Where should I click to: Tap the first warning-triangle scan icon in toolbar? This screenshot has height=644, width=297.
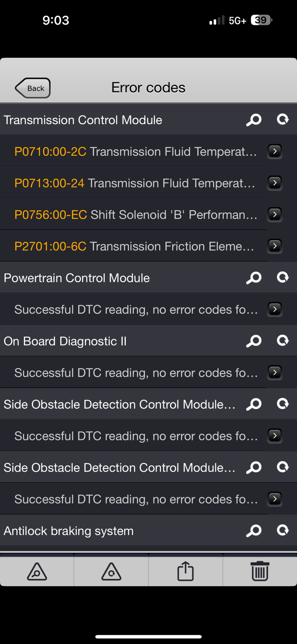pyautogui.click(x=37, y=571)
